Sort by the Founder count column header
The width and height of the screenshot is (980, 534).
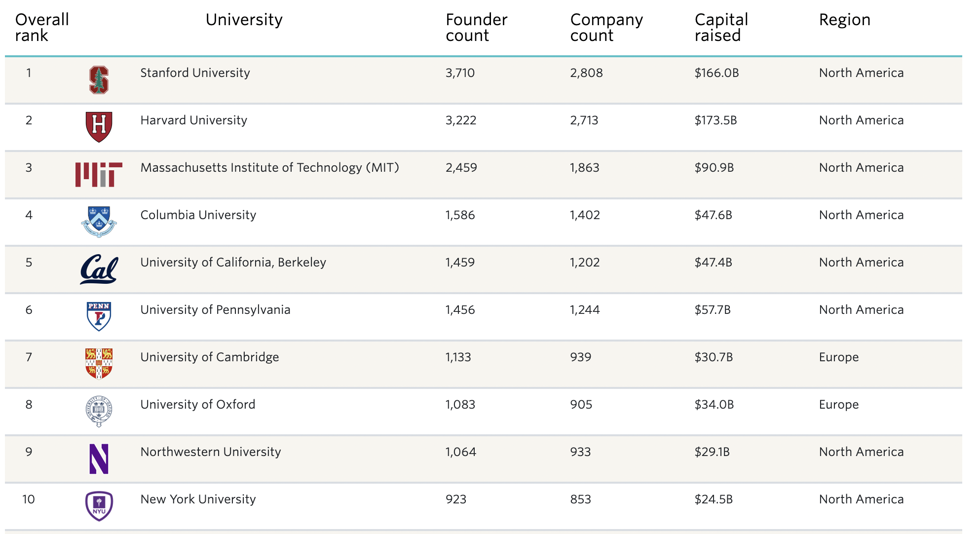click(x=476, y=28)
